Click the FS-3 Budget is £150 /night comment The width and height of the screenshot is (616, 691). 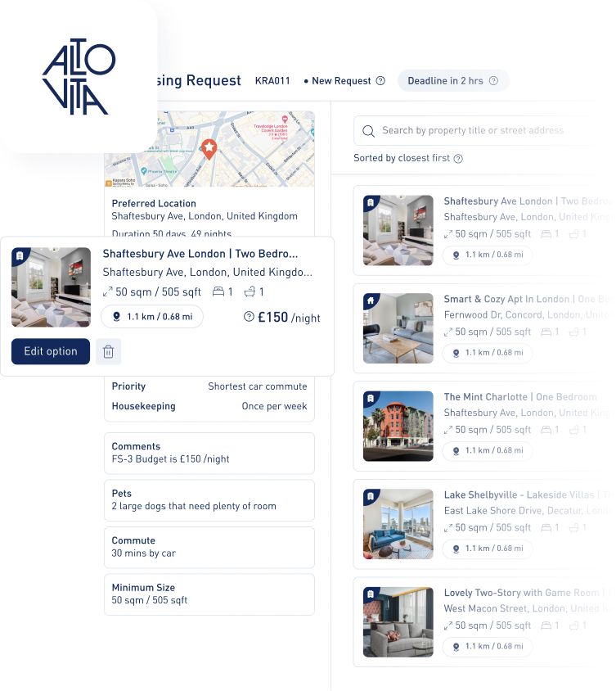pyautogui.click(x=170, y=459)
